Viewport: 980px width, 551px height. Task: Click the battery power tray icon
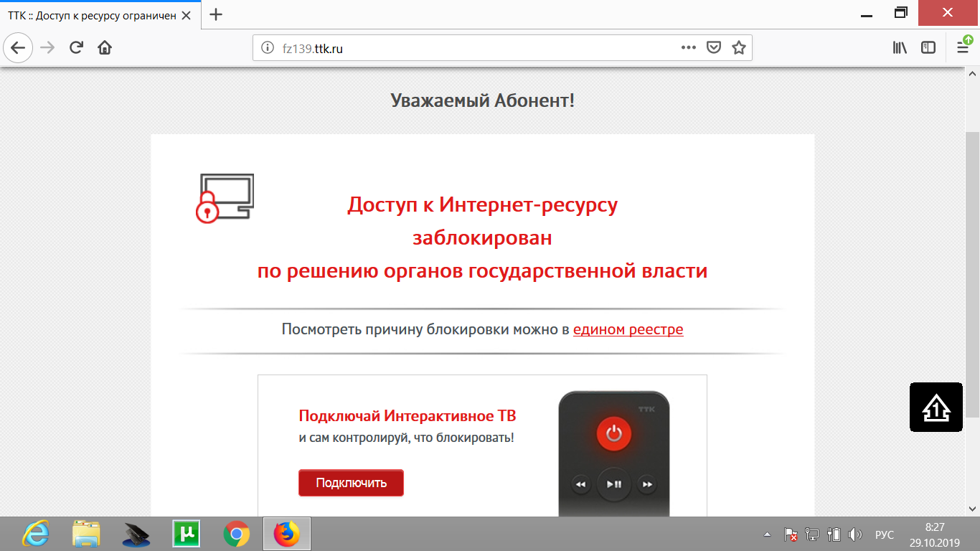pyautogui.click(x=834, y=534)
